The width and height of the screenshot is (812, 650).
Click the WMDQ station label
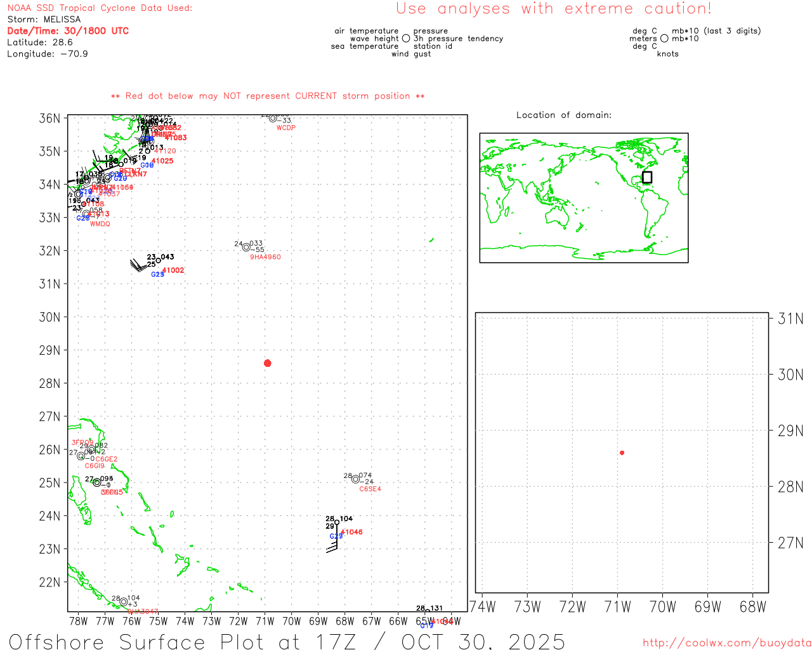click(x=100, y=224)
